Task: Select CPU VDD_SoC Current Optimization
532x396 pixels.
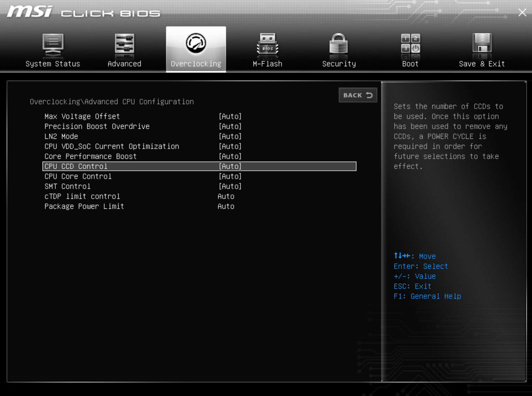Action: tap(140, 146)
